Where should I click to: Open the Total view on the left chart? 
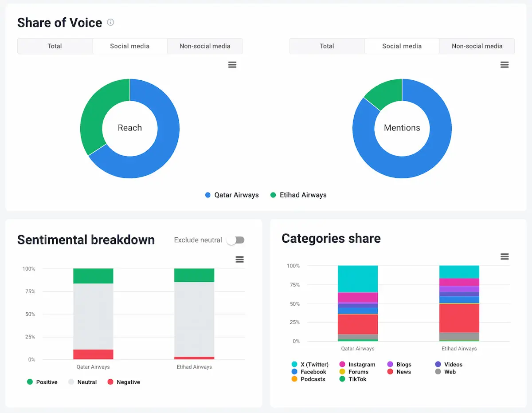[55, 46]
